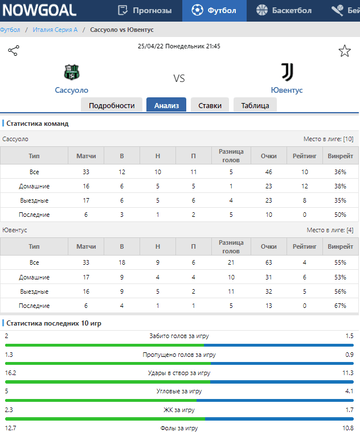Open the Таблица tab
The image size is (360, 432).
[255, 105]
